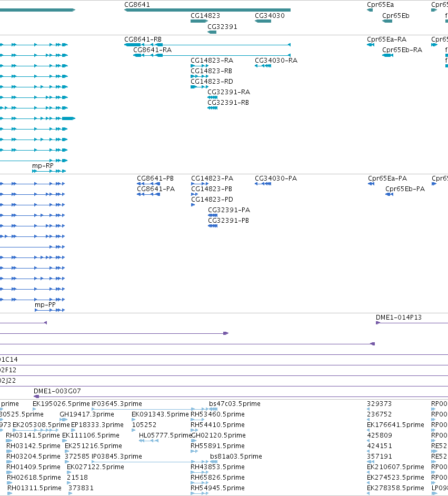Click the Cpr65Eb gene label

(x=396, y=16)
